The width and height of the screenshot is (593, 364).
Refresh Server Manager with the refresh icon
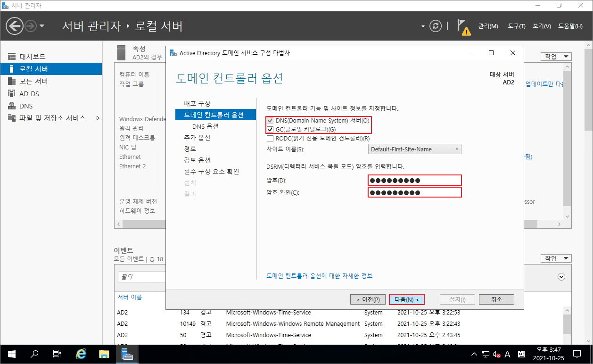pyautogui.click(x=436, y=26)
